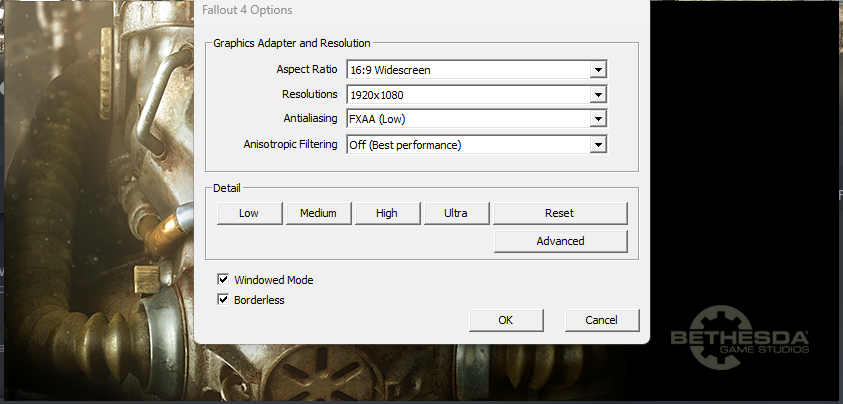Select the Off (Best performance) filtering field

coord(477,145)
